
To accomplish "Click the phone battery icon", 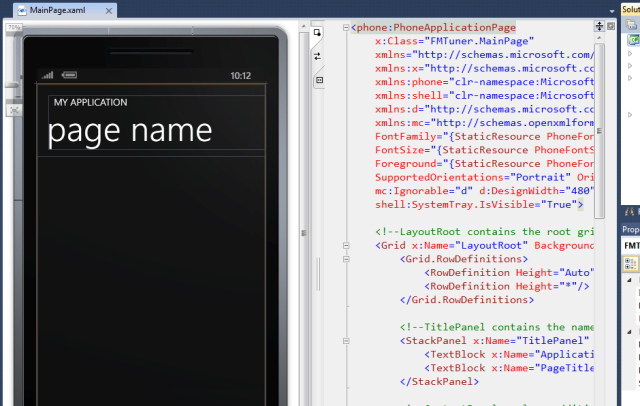I will point(69,75).
